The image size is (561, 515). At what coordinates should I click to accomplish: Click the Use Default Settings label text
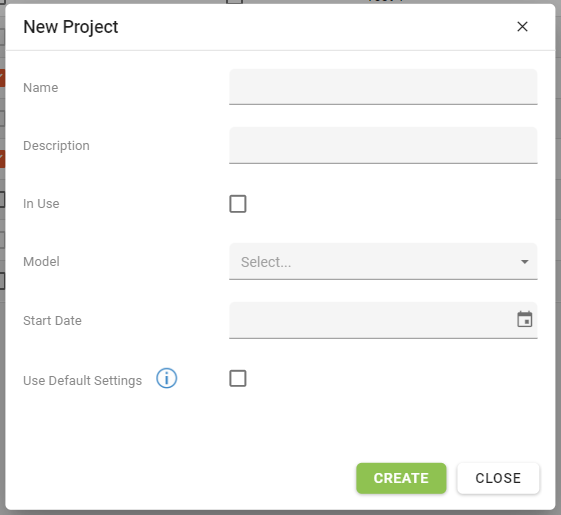coord(82,381)
